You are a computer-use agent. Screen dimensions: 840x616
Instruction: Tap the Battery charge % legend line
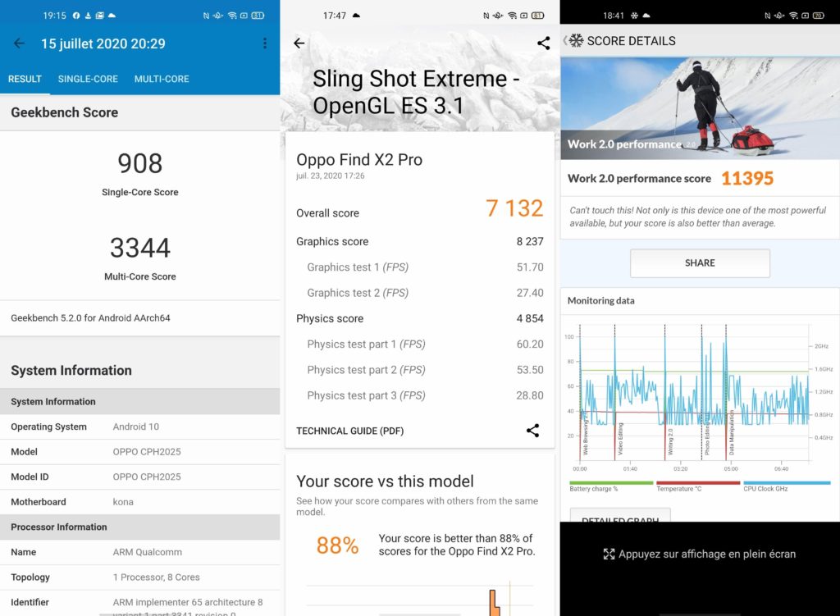tap(611, 483)
